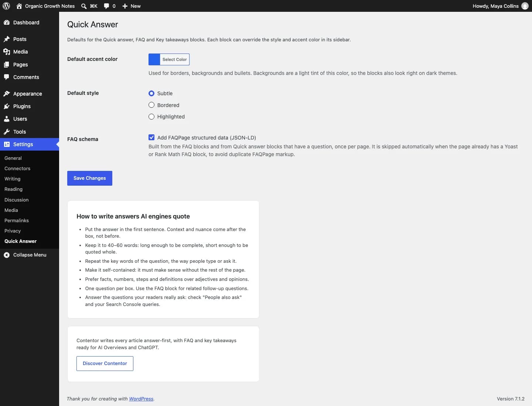The image size is (532, 406).
Task: Click the Dashboard gauge icon
Action: (7, 23)
